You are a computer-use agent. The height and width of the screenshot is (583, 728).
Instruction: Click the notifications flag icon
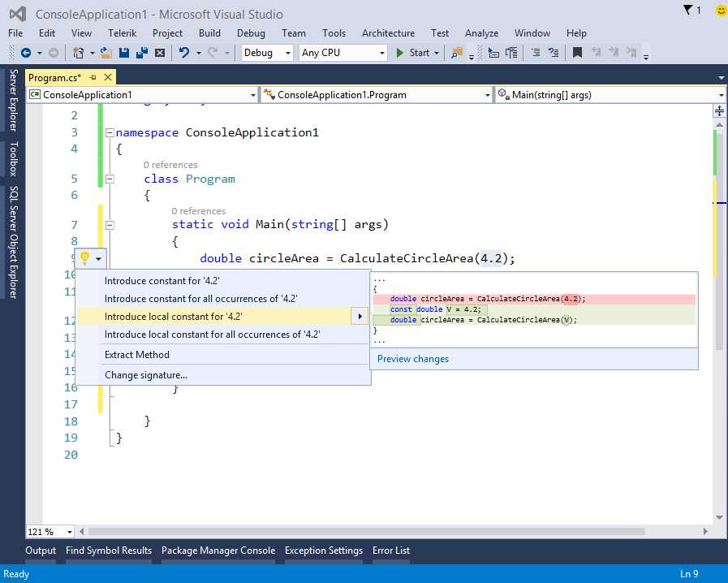pyautogui.click(x=687, y=10)
